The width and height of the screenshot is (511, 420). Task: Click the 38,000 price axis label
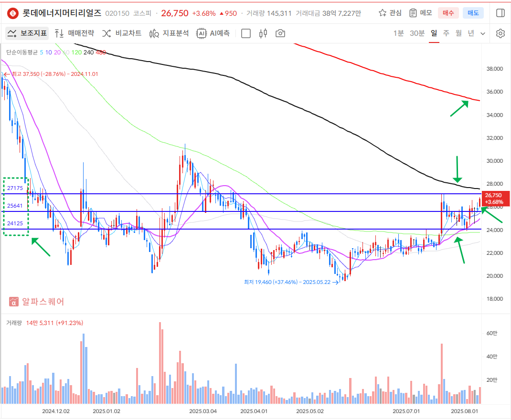[x=495, y=69]
